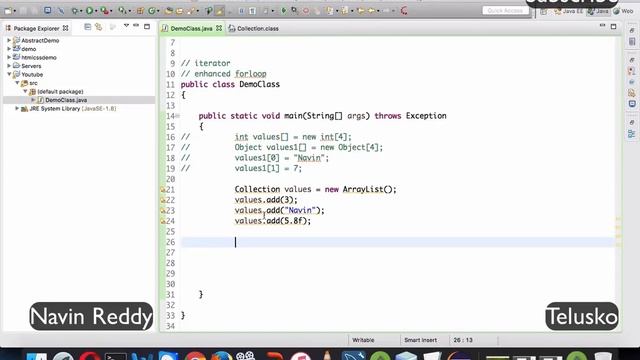Switch to the DemoClass.java editor tab
The height and width of the screenshot is (360, 640).
[191, 28]
